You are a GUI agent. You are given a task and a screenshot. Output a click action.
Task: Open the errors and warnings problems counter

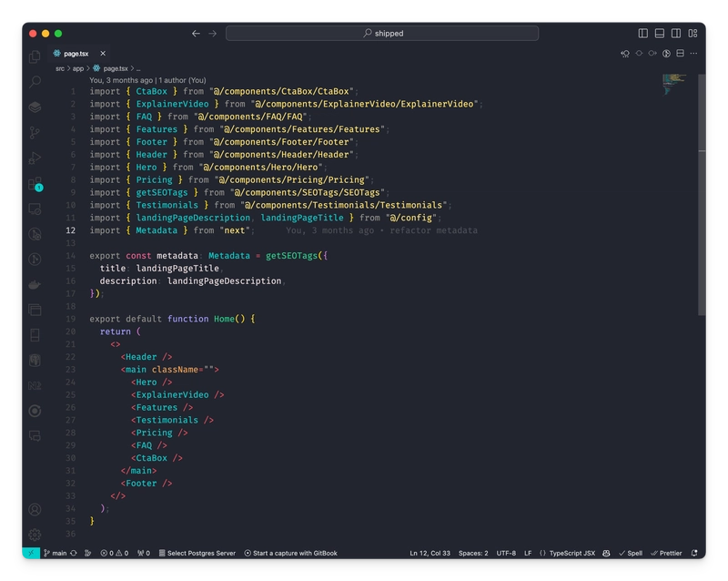[115, 553]
